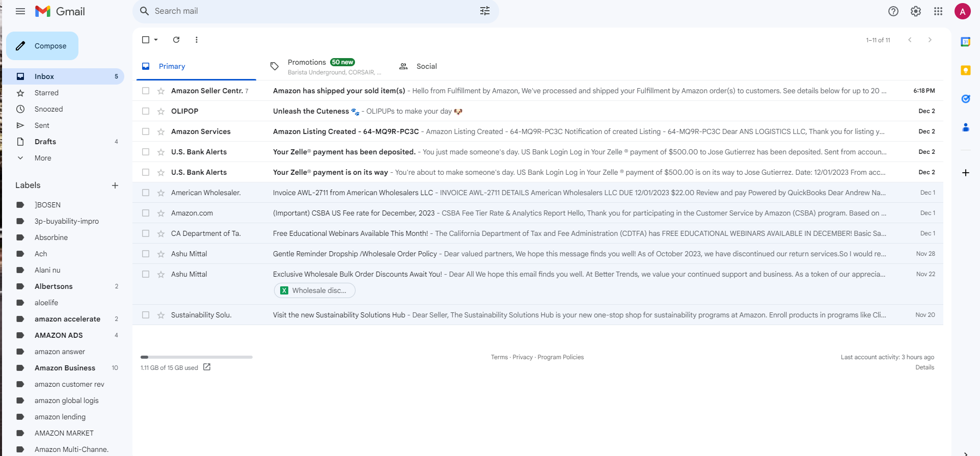Open the Inbox folder
Viewport: 980px width, 456px height.
(63, 76)
